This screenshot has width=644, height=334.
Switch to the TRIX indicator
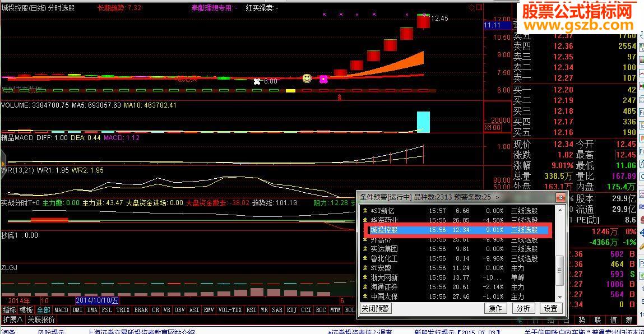coord(123,310)
